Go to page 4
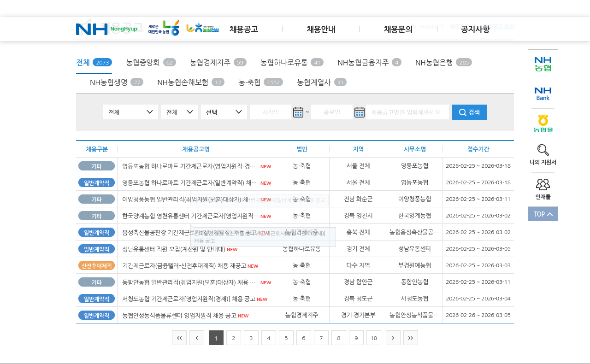The width and height of the screenshot is (590, 364). coord(269,338)
